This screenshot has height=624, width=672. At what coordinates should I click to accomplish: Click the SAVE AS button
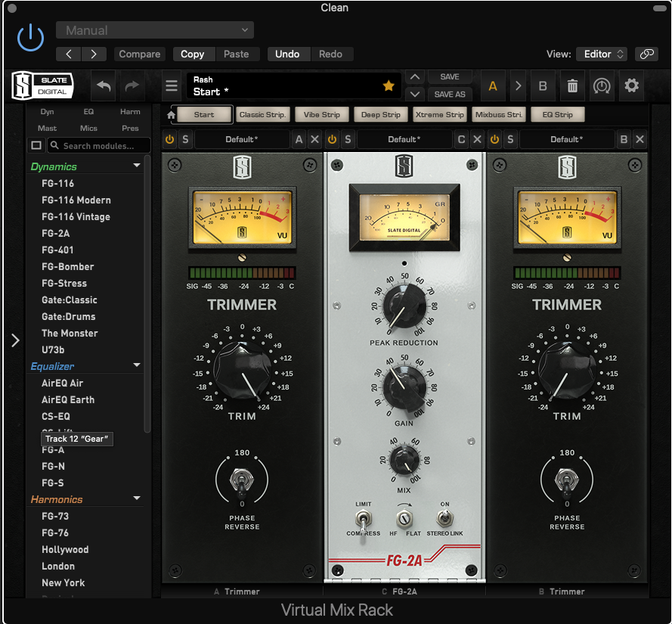point(450,94)
